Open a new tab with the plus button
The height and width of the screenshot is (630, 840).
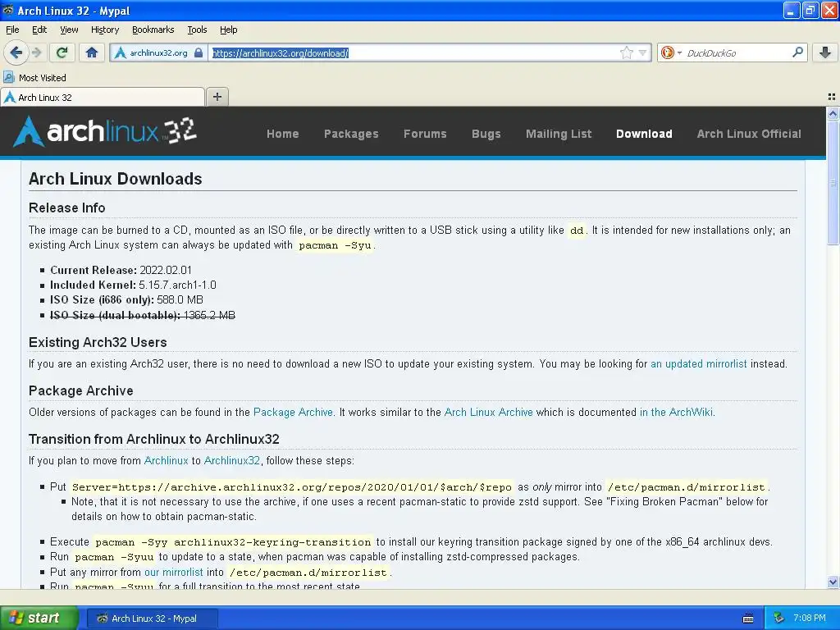pyautogui.click(x=217, y=97)
